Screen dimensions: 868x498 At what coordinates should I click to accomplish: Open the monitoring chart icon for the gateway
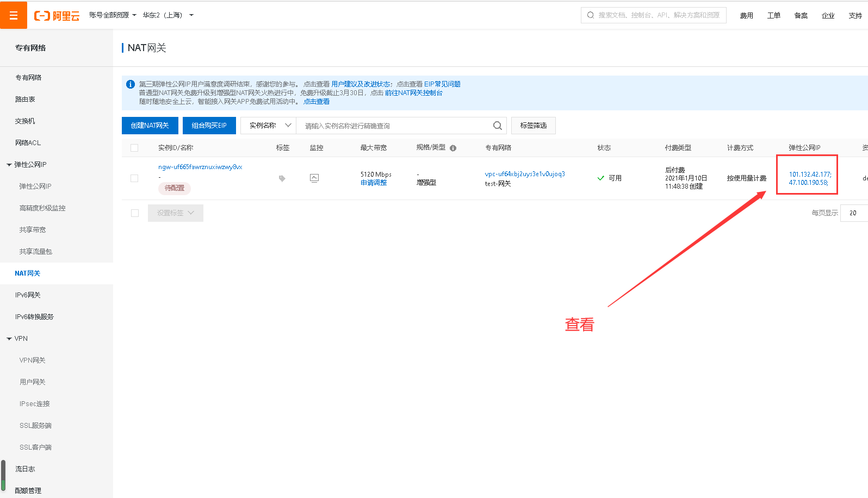point(314,178)
